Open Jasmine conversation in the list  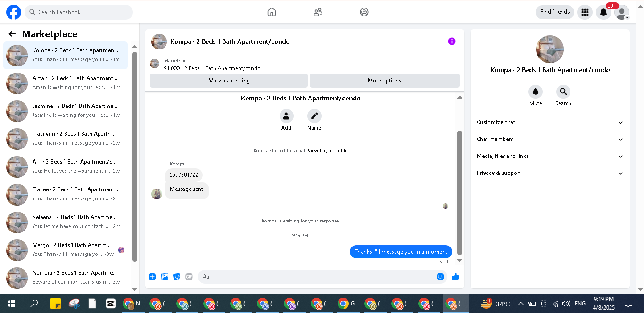66,111
